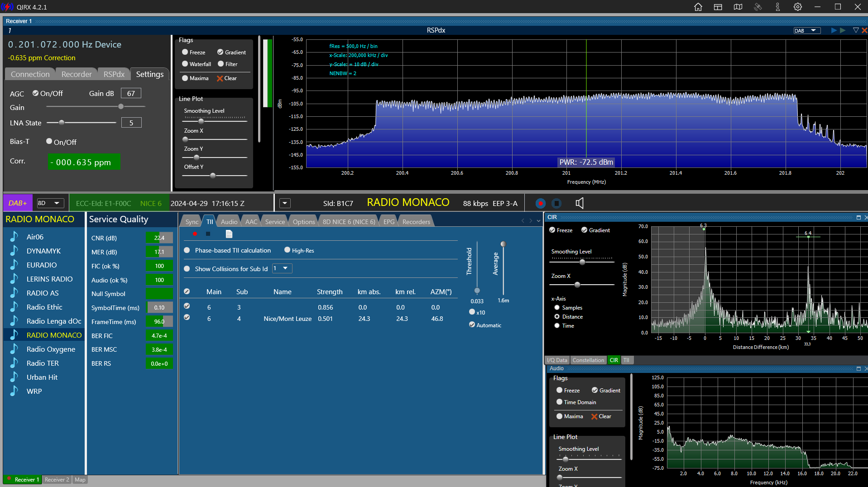Toggle Automatic threshold option
Screen dimensions: 868x487
472,325
